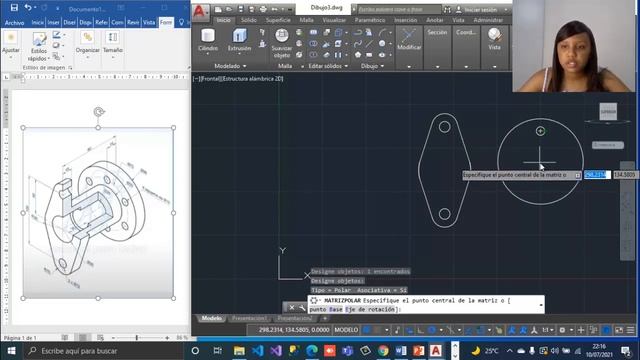Click Word zoom in plus button
Viewport: 640px width, 360px height.
point(167,338)
